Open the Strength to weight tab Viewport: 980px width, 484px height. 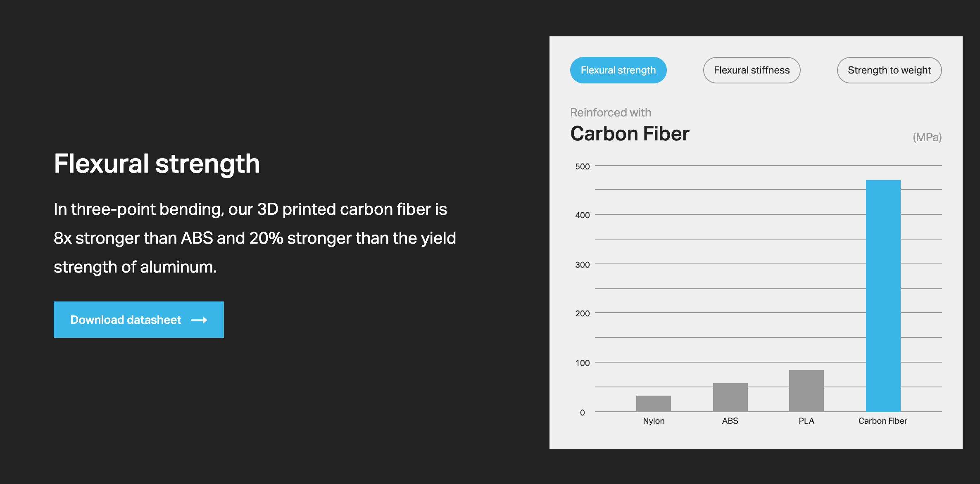[889, 70]
